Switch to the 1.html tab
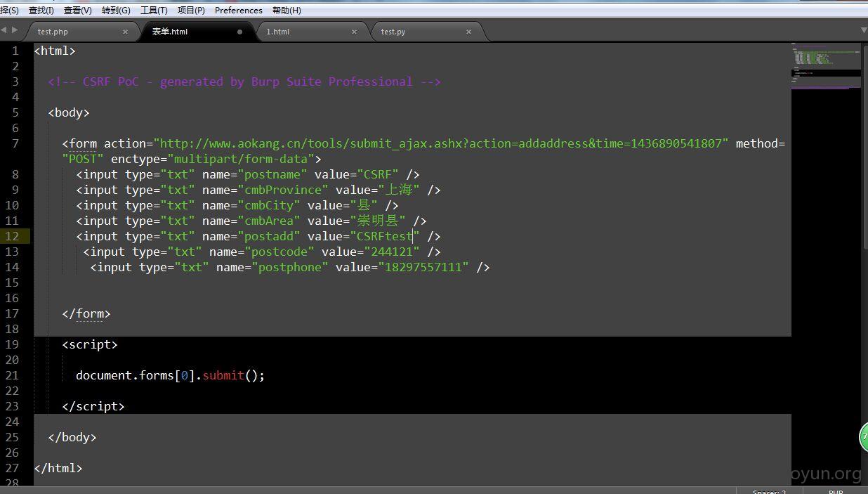868x494 pixels. tap(277, 32)
